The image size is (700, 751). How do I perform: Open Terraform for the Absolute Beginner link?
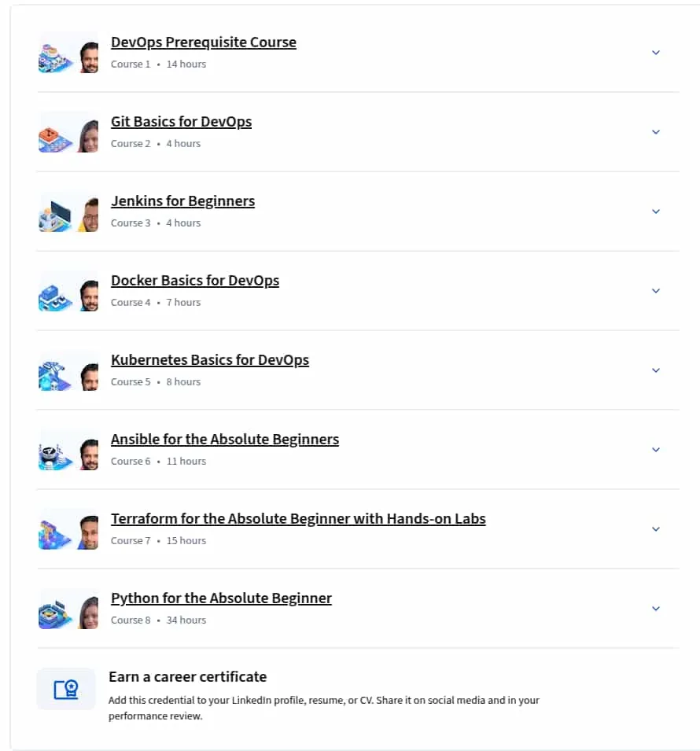[298, 519]
